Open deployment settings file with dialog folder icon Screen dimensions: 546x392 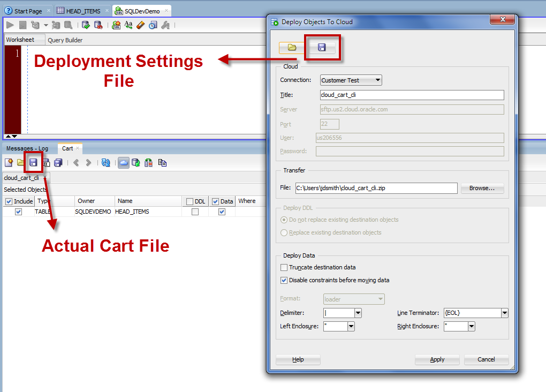point(292,47)
